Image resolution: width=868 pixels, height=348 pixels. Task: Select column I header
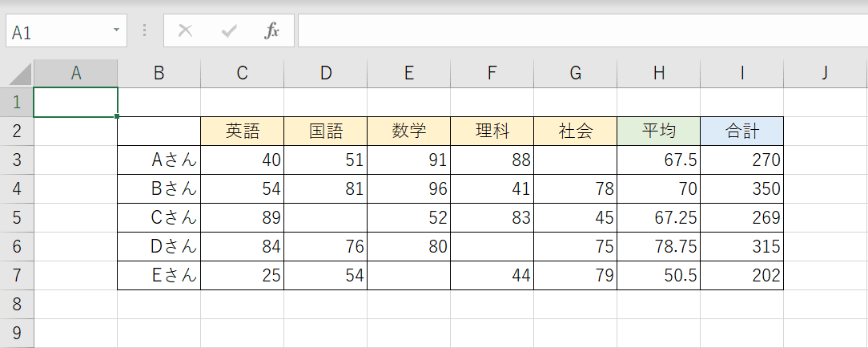[741, 73]
